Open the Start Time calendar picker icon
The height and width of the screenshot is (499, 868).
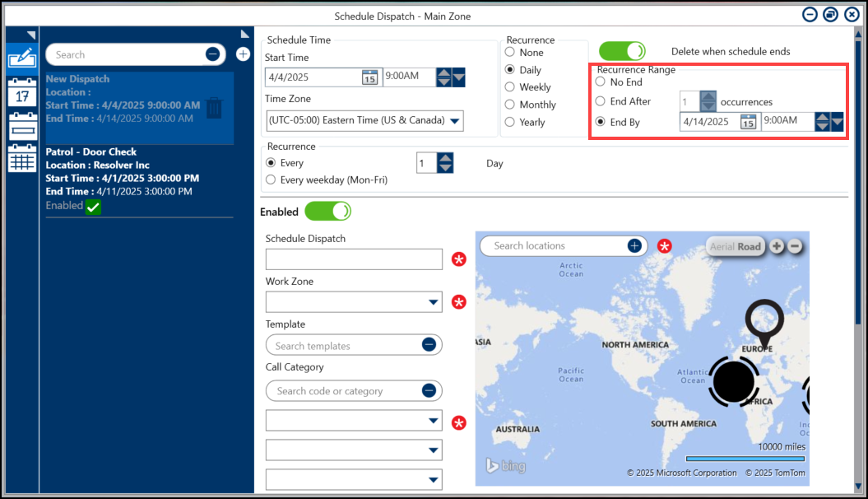point(369,77)
